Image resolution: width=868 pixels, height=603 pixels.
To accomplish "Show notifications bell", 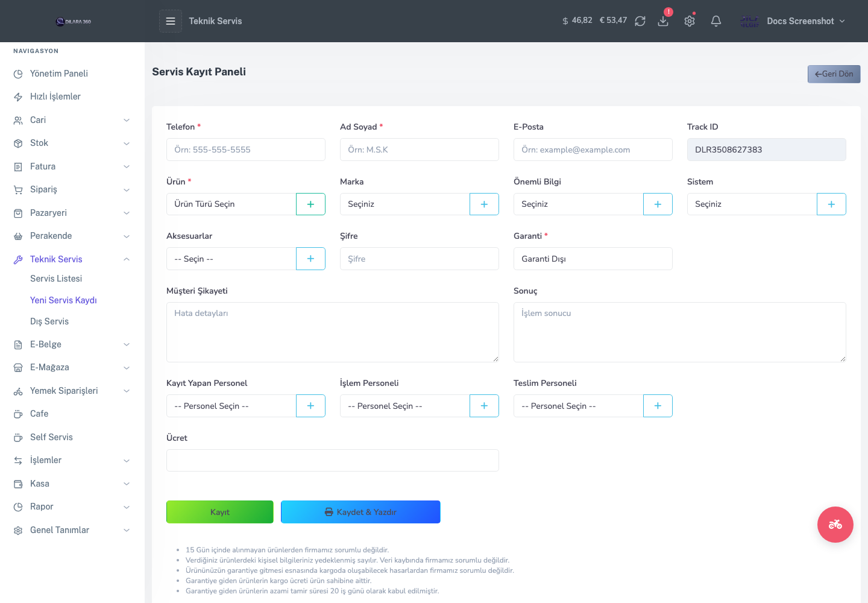I will click(x=716, y=21).
